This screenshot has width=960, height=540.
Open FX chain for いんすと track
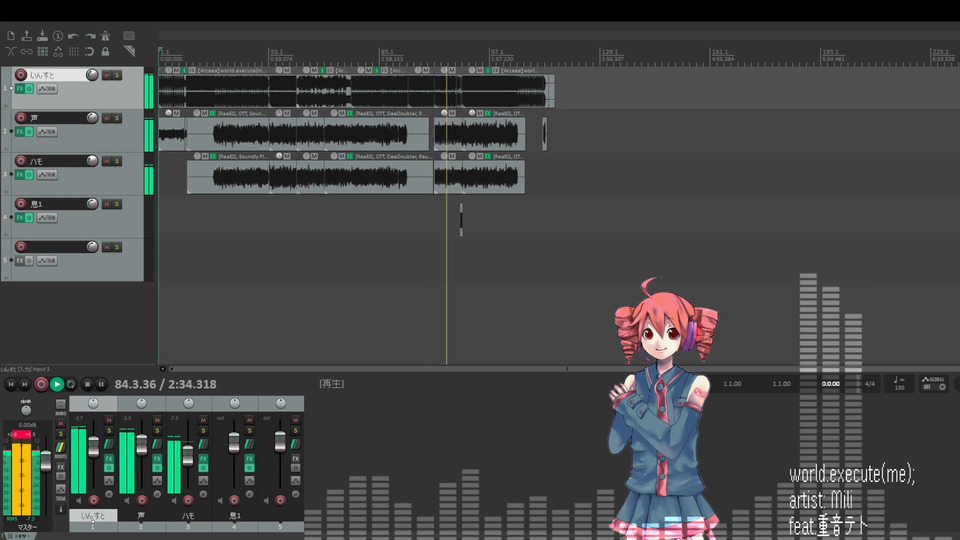tap(20, 89)
